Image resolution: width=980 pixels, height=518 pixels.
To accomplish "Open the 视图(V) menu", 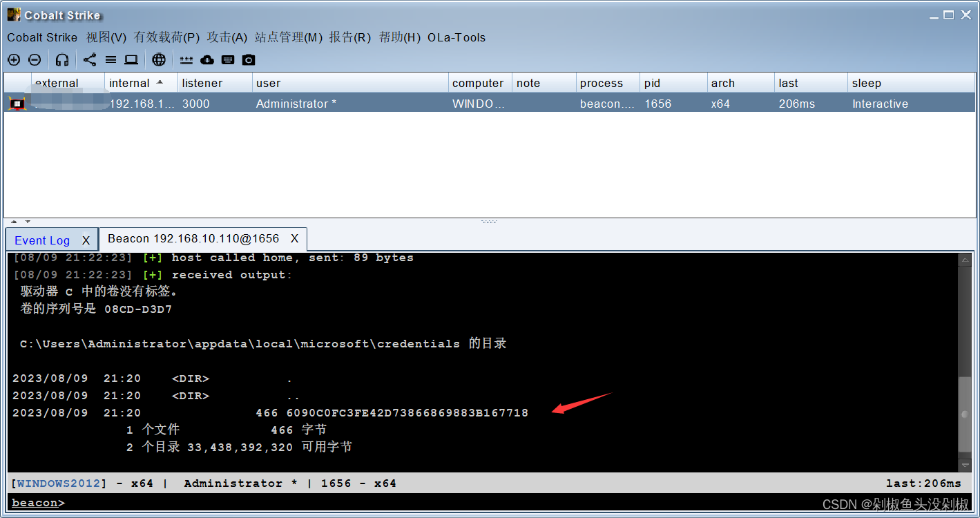I will click(106, 37).
